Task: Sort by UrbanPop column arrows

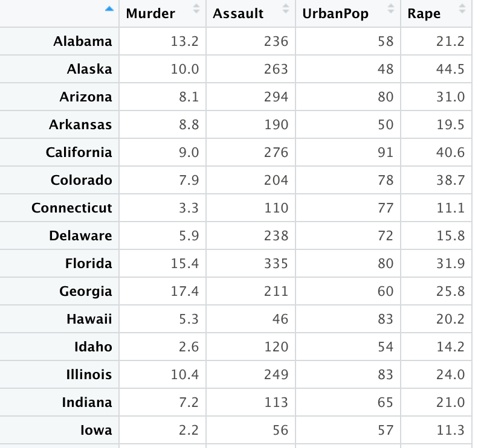Action: pyautogui.click(x=391, y=9)
